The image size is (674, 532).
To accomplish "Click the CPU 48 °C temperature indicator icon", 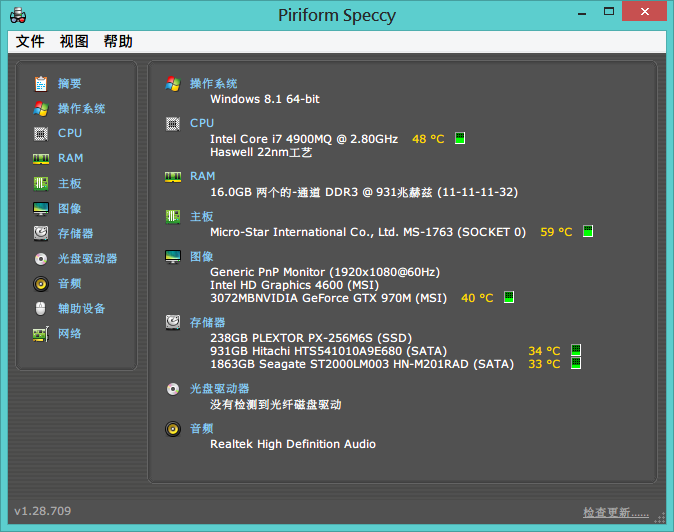I will [460, 138].
